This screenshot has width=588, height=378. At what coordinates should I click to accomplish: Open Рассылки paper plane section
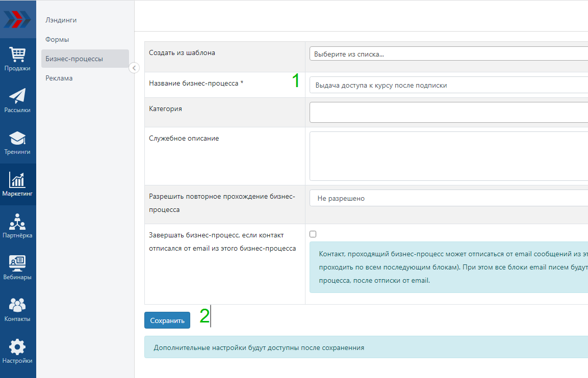click(18, 101)
